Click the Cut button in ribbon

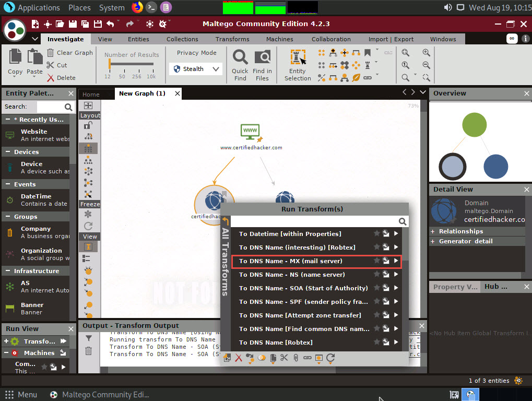click(x=57, y=65)
